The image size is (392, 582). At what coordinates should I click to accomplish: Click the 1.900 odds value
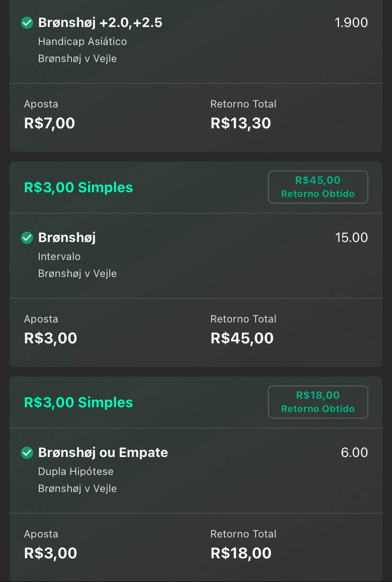351,23
